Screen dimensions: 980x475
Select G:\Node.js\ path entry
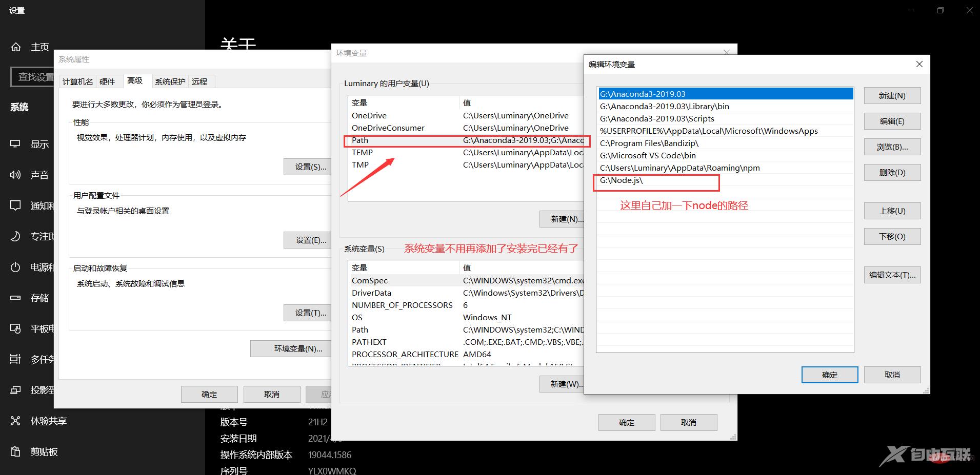pos(726,180)
